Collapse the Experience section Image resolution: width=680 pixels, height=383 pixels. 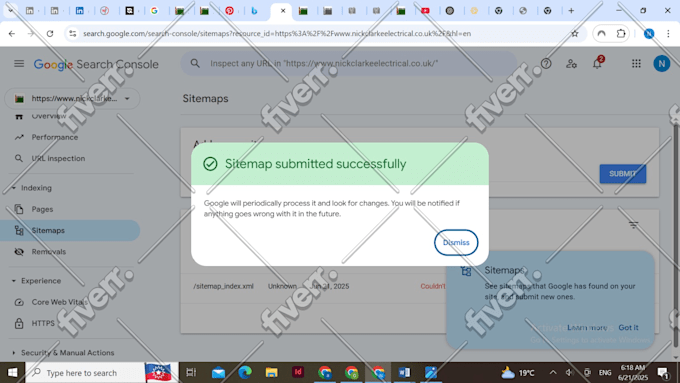[x=13, y=281]
